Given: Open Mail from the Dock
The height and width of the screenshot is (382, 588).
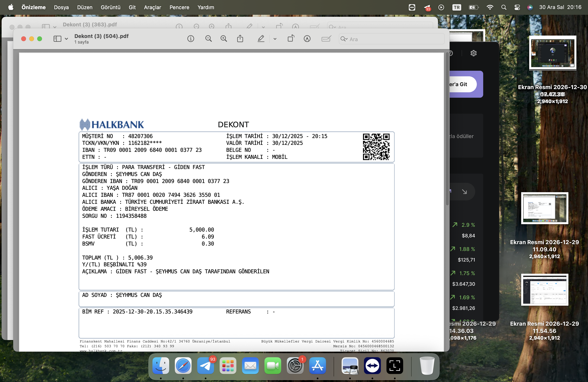Looking at the screenshot, I should click(250, 365).
